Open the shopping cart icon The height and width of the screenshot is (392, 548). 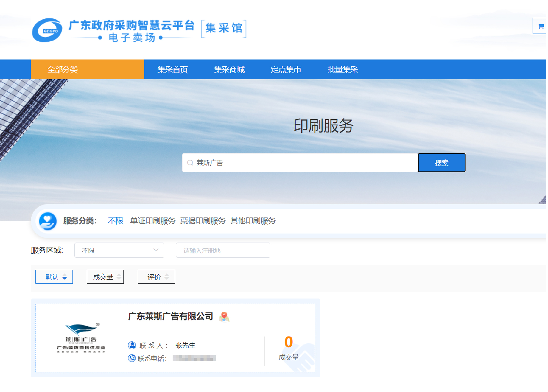tap(540, 26)
